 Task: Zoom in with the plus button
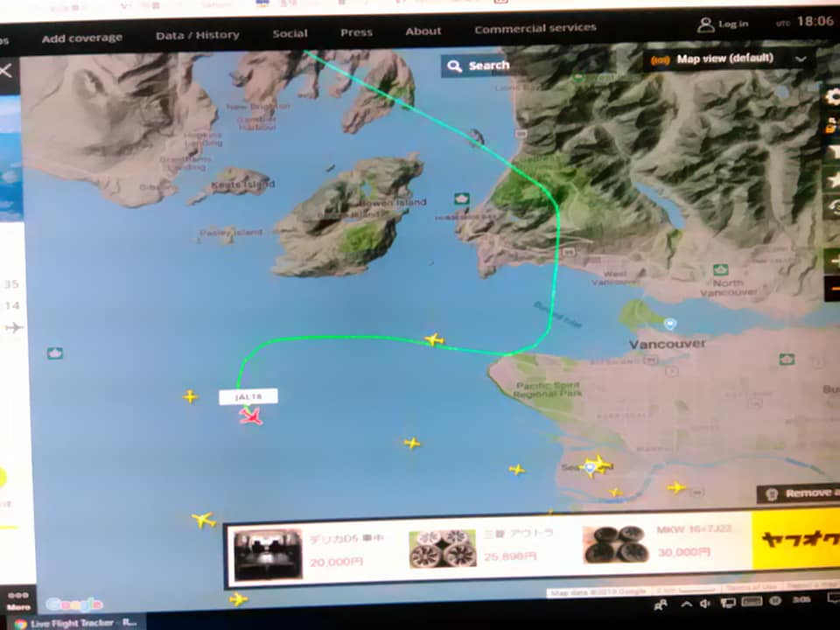coord(833,262)
